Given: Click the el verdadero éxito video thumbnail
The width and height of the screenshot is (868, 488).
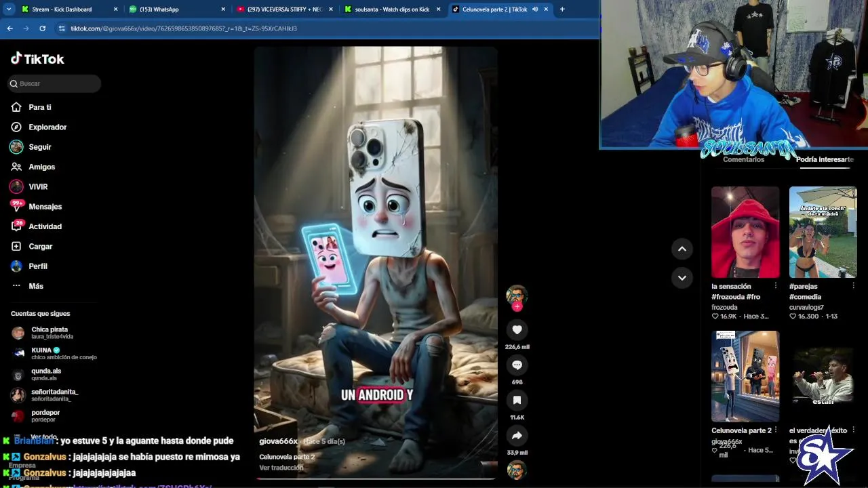Looking at the screenshot, I should tap(823, 376).
